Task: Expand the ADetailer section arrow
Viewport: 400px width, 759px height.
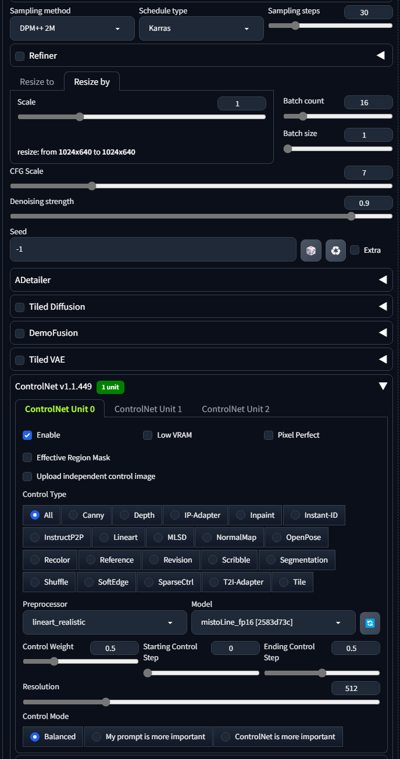Action: [x=383, y=280]
